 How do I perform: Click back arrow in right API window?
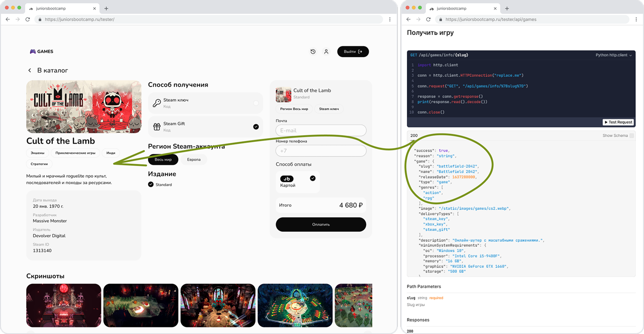pos(409,19)
